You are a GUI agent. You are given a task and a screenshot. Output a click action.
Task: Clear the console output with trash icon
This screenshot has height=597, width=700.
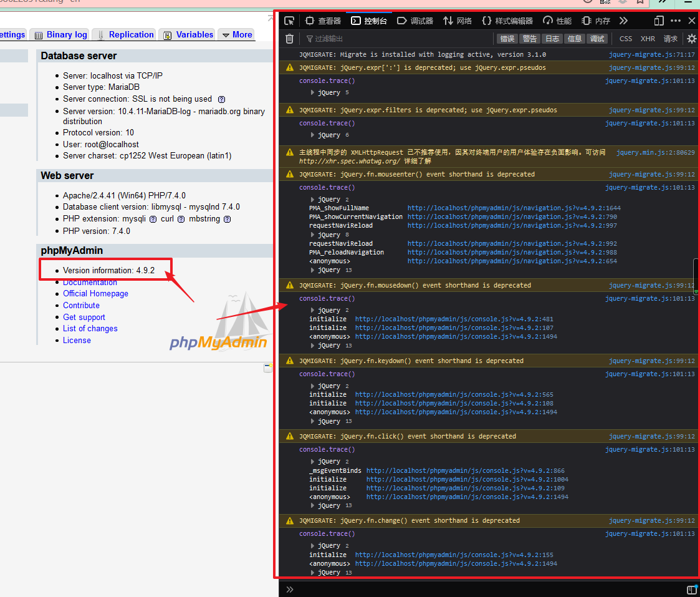click(x=289, y=39)
